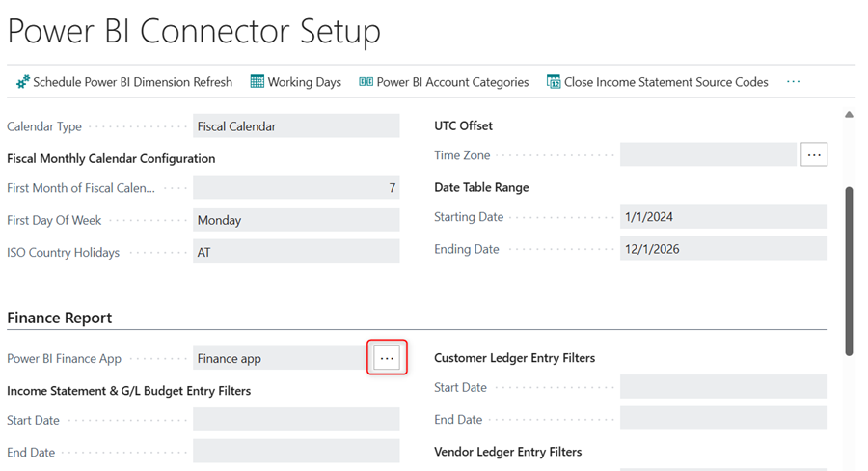The image size is (868, 471).
Task: Click the ISO Country Holidays field
Action: click(x=295, y=252)
